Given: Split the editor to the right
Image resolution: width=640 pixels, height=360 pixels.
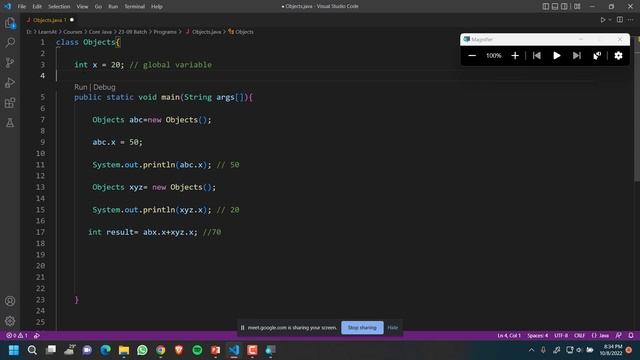Looking at the screenshot, I should 620,20.
